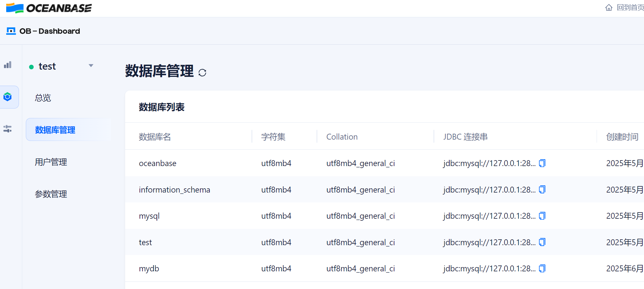
Task: Click the JDBC 连接串 column header
Action: pos(465,137)
